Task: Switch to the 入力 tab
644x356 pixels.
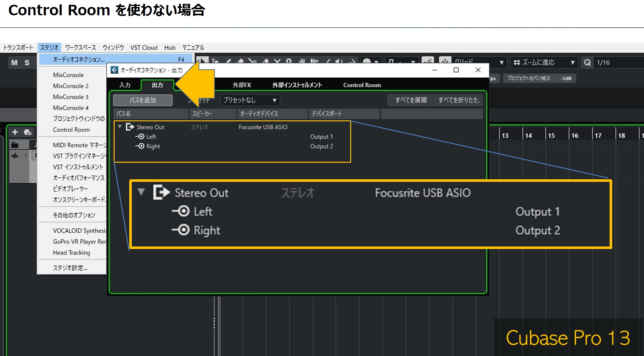Action: (x=125, y=85)
